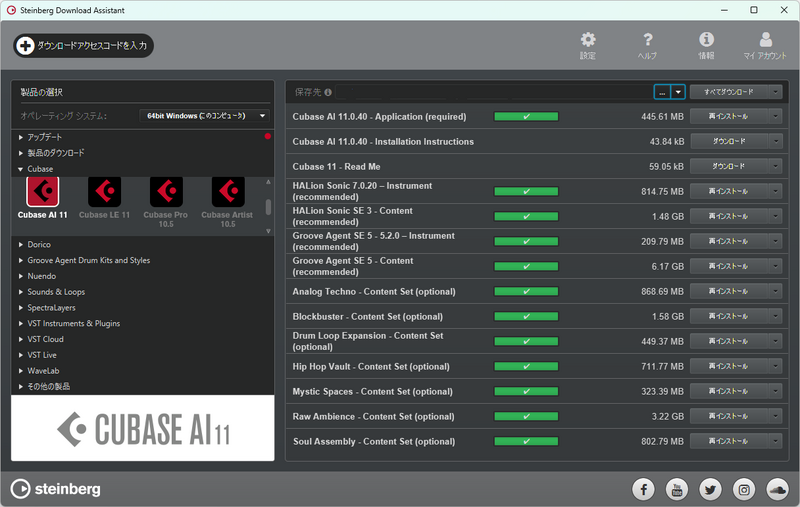Download Cubase 11 Read Me
800x507 pixels.
click(x=729, y=166)
